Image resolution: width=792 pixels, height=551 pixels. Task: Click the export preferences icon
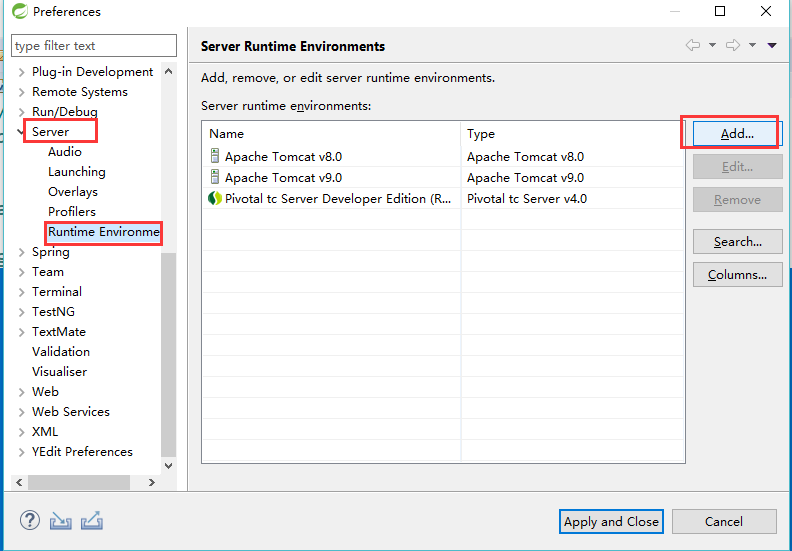92,521
